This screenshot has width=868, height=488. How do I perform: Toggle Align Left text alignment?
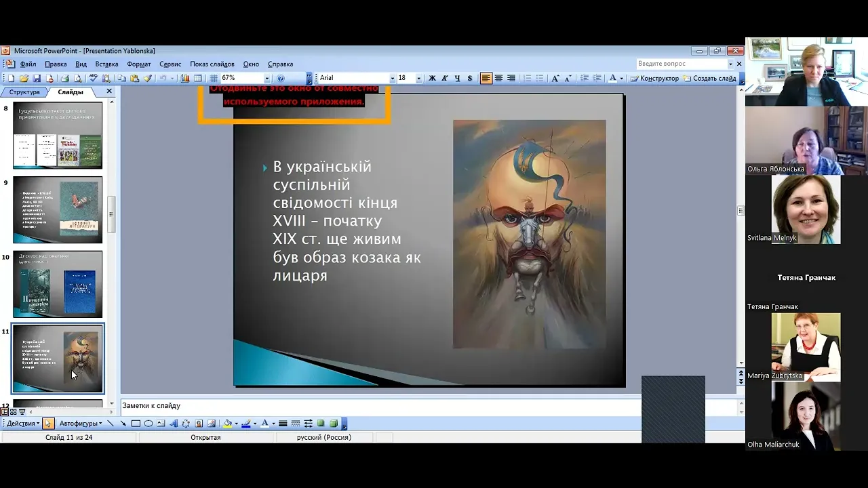click(x=486, y=79)
